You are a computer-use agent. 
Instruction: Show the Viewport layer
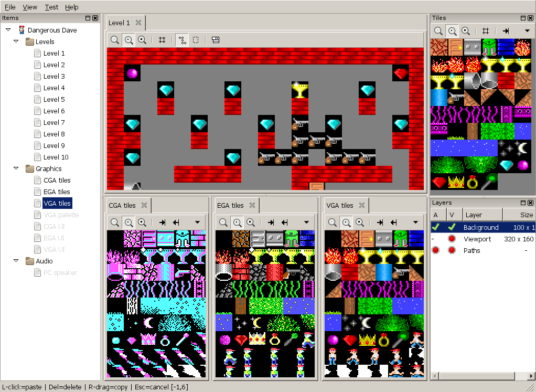(452, 239)
